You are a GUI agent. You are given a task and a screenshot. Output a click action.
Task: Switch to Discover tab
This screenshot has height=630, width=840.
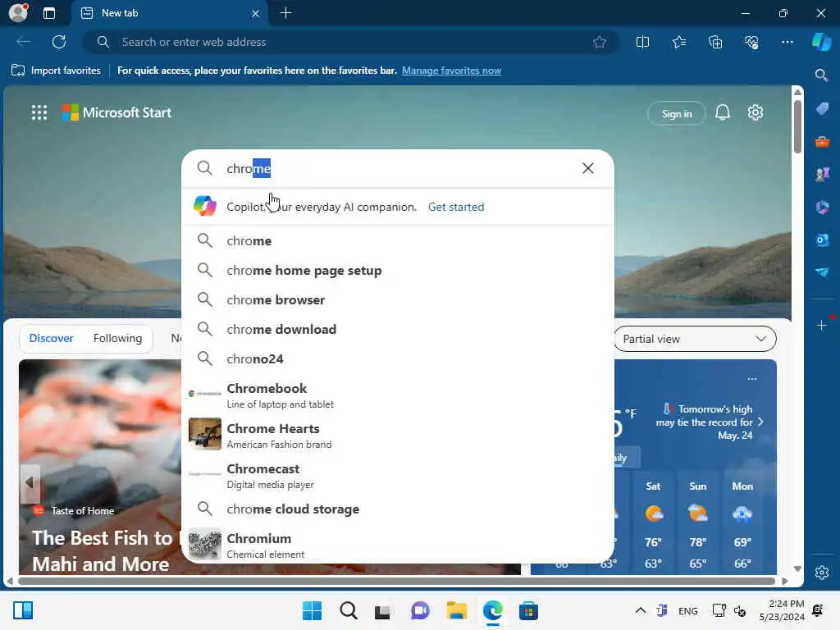coord(51,338)
